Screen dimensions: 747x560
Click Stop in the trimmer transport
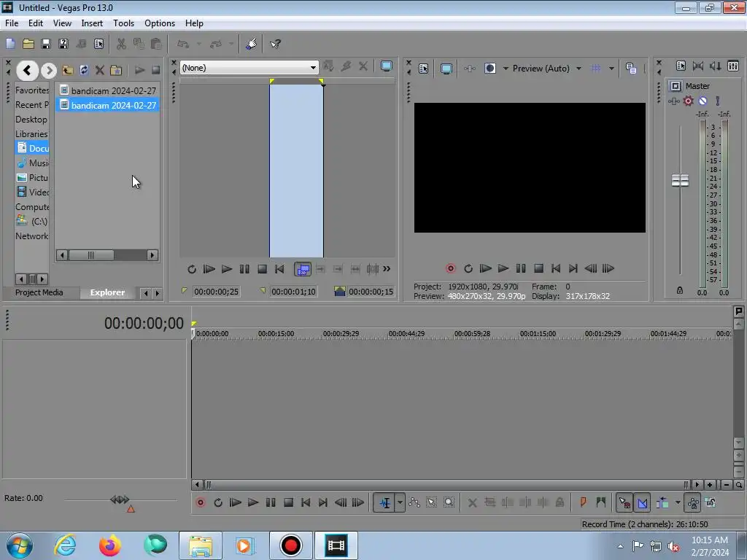pos(262,269)
